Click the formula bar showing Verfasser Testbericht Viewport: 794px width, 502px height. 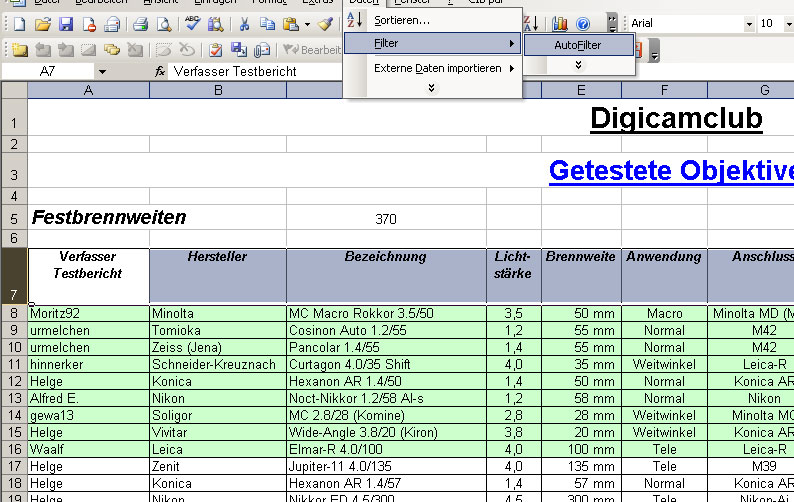click(400, 72)
